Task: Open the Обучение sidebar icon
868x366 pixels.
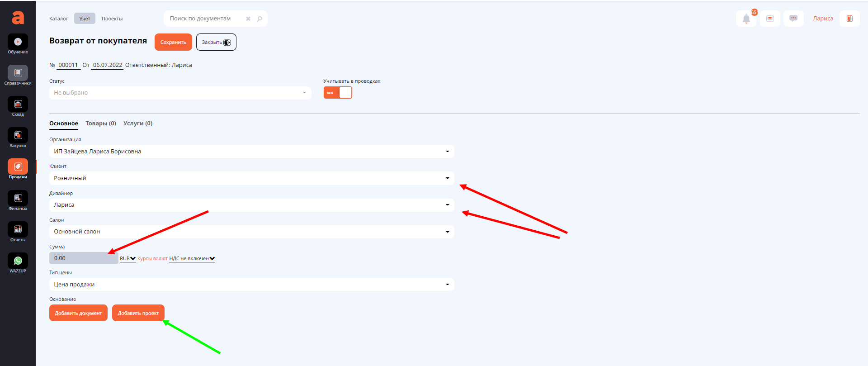Action: (x=18, y=42)
